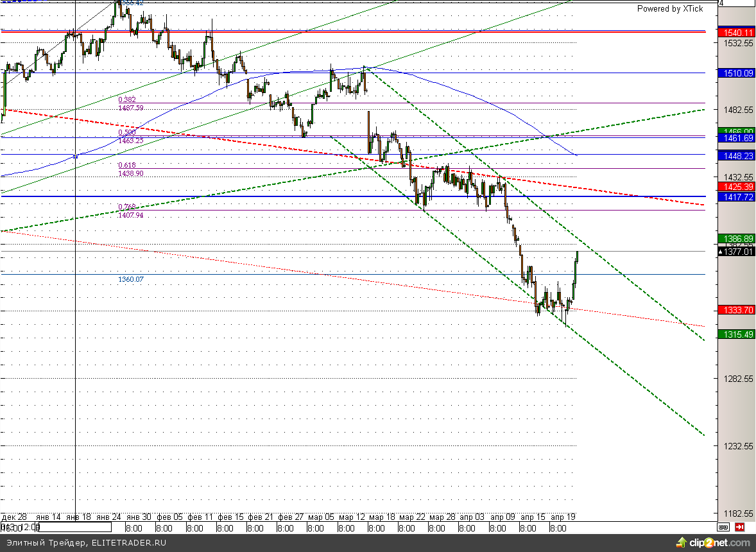Open the ELITETRADER.RU footer link

[x=128, y=543]
